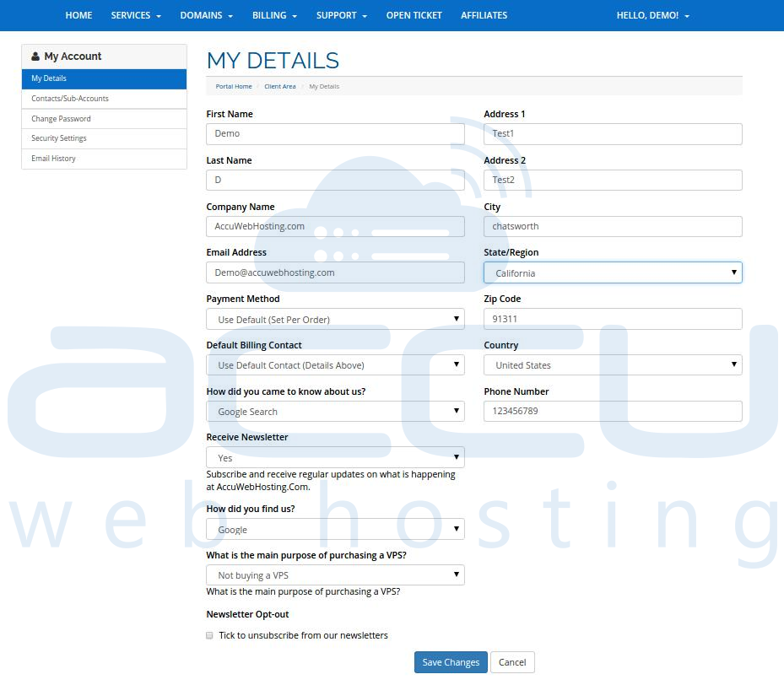
Task: Click the Save Changes button
Action: pyautogui.click(x=451, y=662)
